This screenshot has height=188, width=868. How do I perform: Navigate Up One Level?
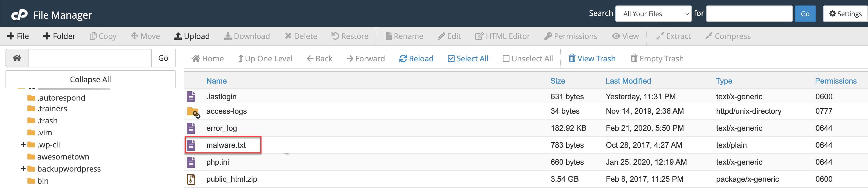[x=265, y=58]
